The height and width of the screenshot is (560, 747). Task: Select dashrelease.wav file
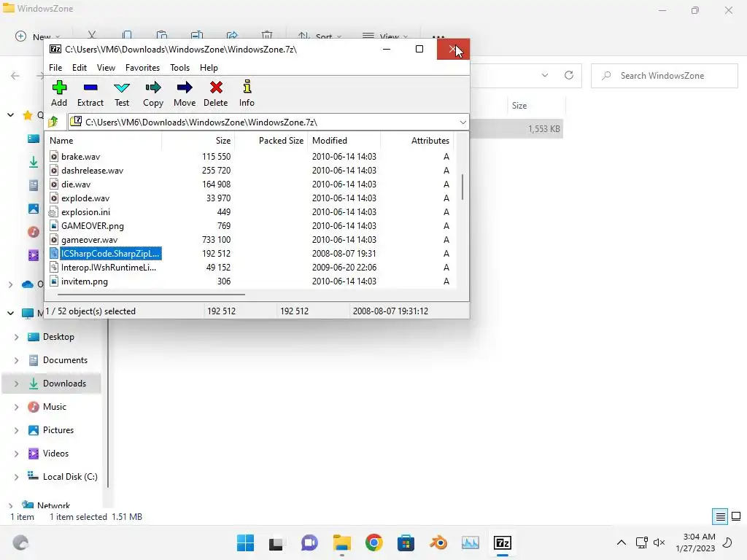point(92,171)
